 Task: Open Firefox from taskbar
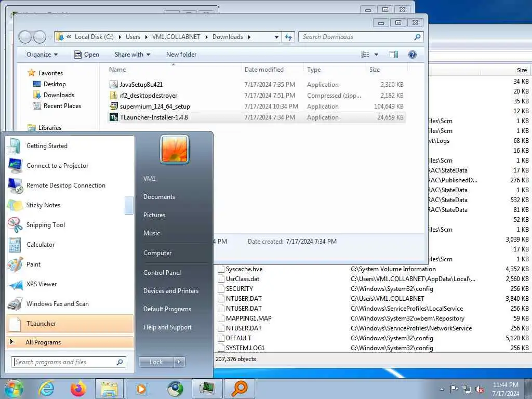[78, 389]
